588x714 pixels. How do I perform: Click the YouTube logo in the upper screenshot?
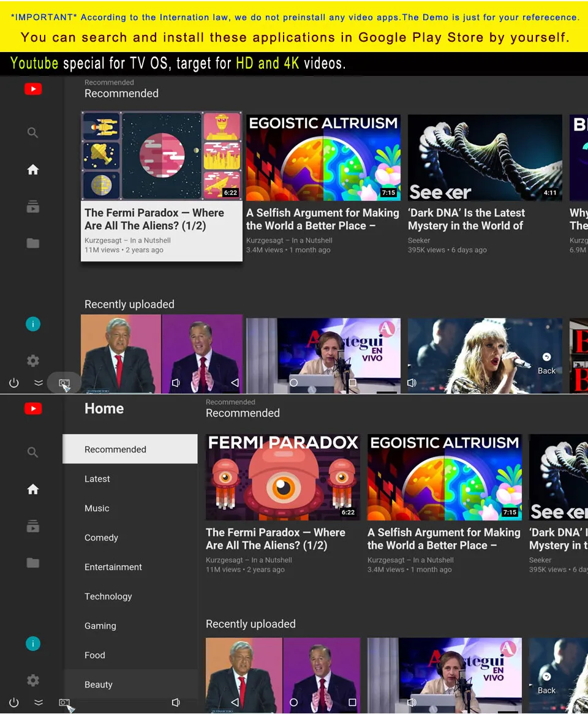click(x=33, y=89)
